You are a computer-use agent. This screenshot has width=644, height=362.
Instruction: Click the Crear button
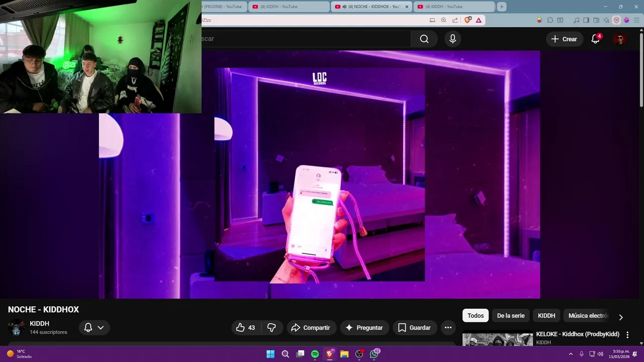(564, 39)
